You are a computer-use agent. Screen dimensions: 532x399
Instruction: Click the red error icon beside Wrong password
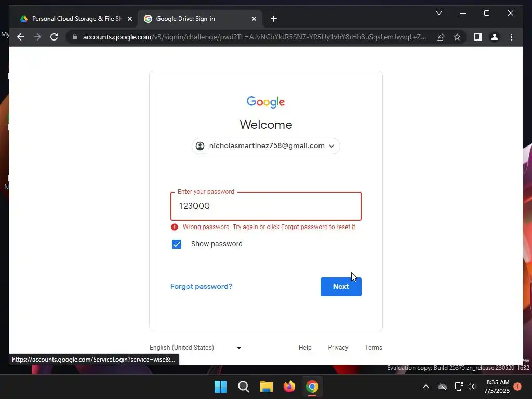click(175, 227)
